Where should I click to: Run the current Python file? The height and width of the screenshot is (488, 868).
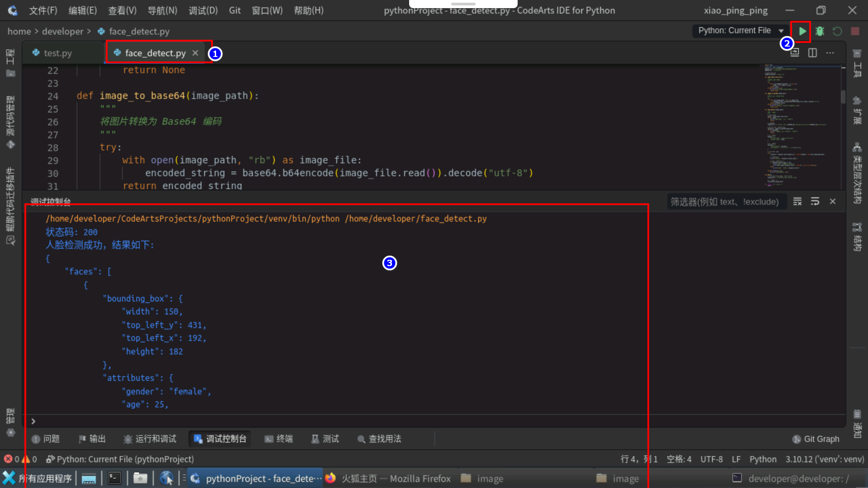802,31
